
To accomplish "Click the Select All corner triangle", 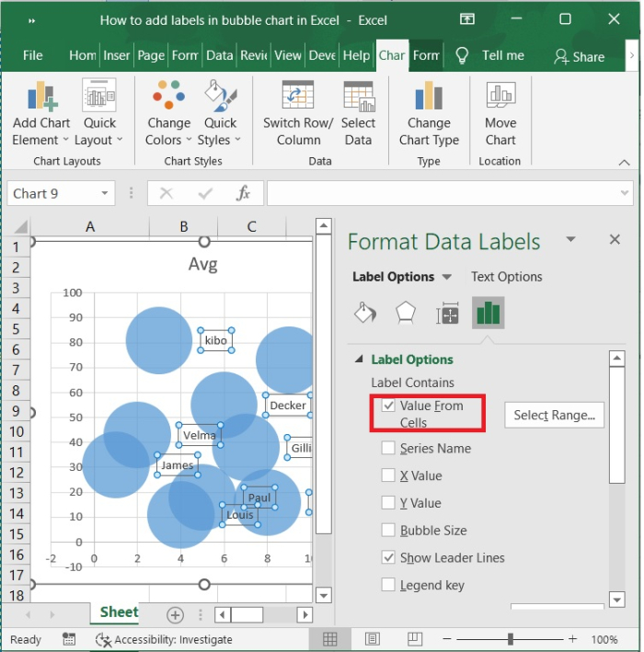I will click(x=21, y=227).
